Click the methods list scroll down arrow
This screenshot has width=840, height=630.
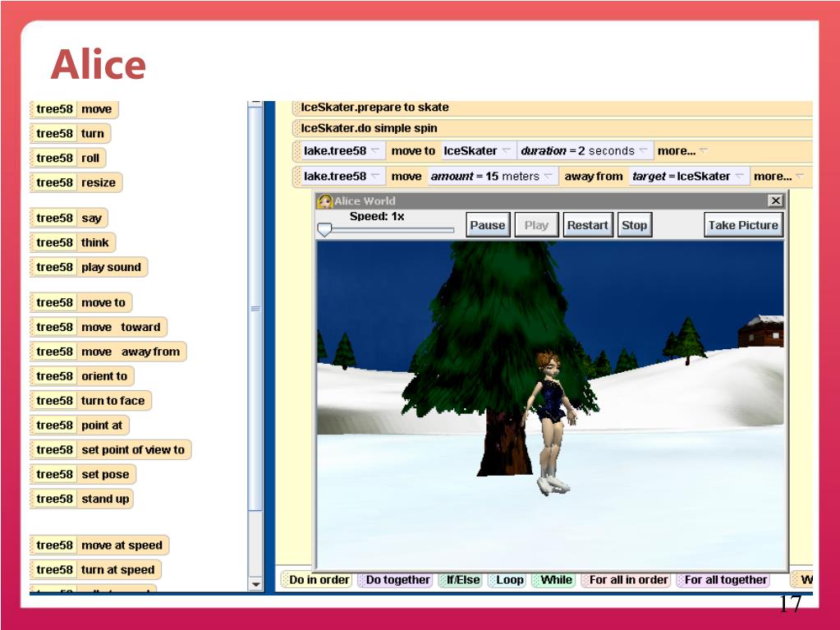[255, 584]
